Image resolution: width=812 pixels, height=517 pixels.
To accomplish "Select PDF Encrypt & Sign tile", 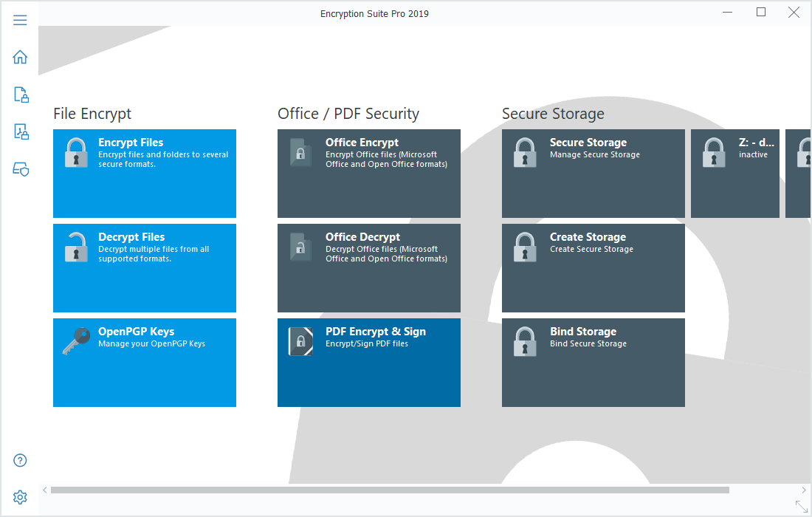I will [x=369, y=363].
